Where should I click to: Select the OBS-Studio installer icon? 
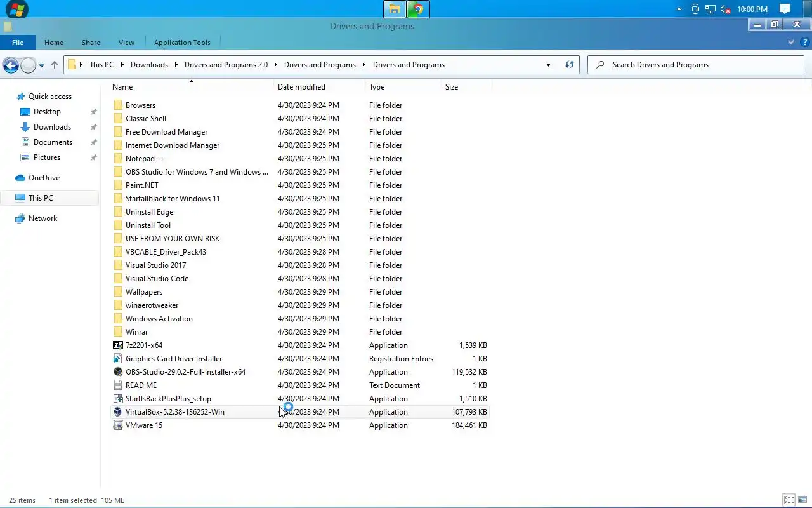pos(118,372)
